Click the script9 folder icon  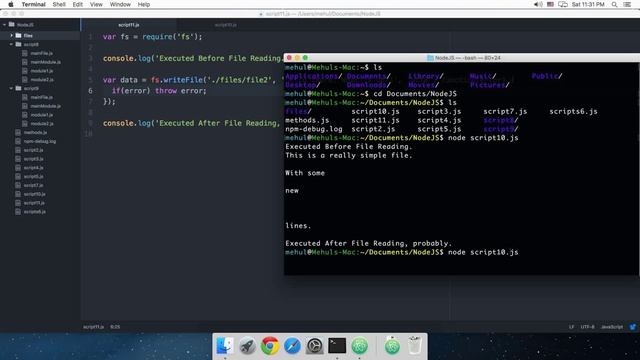click(x=18, y=88)
